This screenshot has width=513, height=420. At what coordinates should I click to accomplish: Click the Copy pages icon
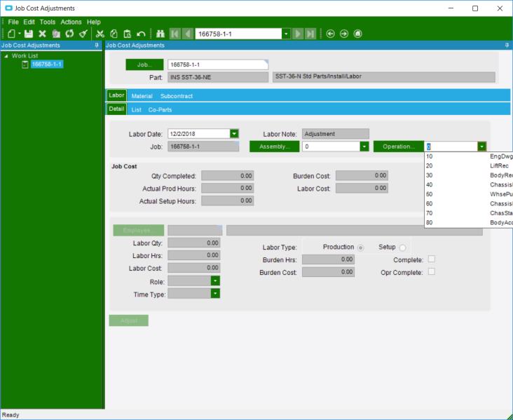click(114, 34)
